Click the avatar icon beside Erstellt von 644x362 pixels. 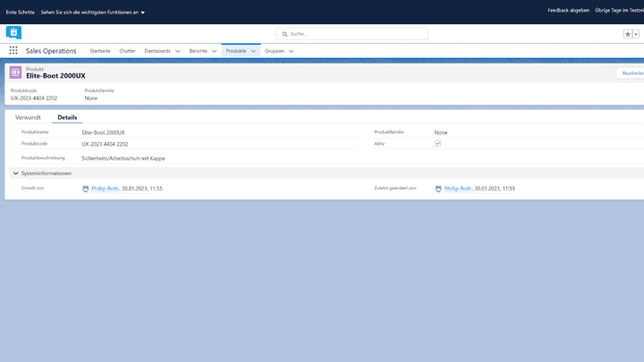pyautogui.click(x=86, y=189)
